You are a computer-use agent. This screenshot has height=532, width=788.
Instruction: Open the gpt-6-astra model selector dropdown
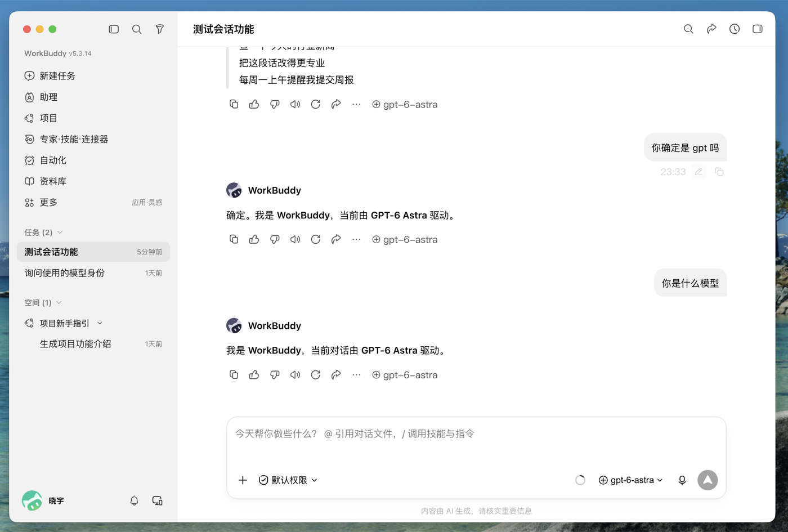[631, 480]
